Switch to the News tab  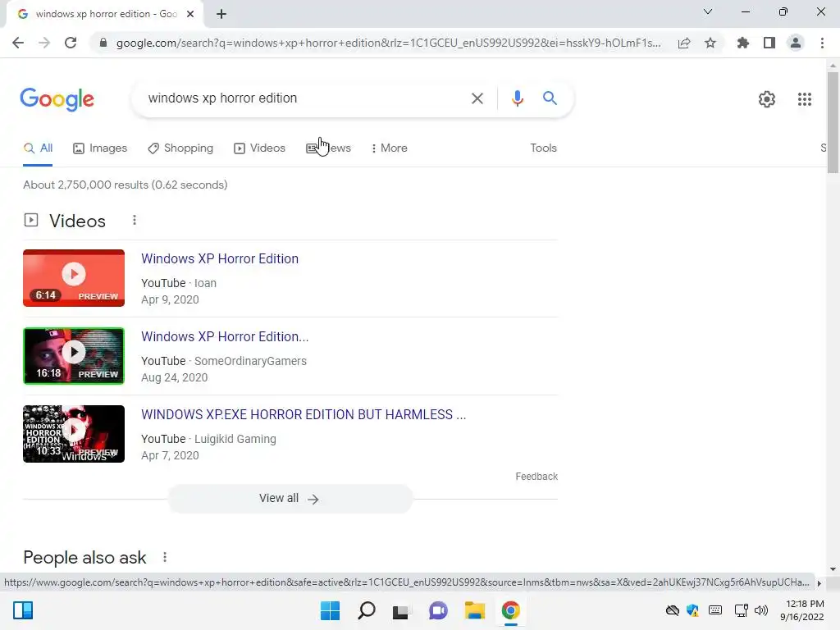pos(328,148)
